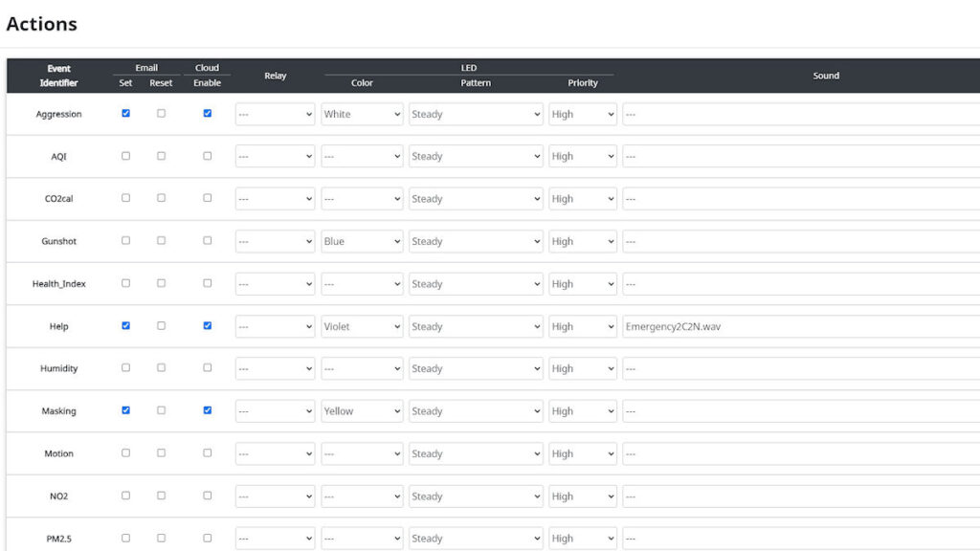Uncheck Email Set checkbox for Aggression

(125, 114)
